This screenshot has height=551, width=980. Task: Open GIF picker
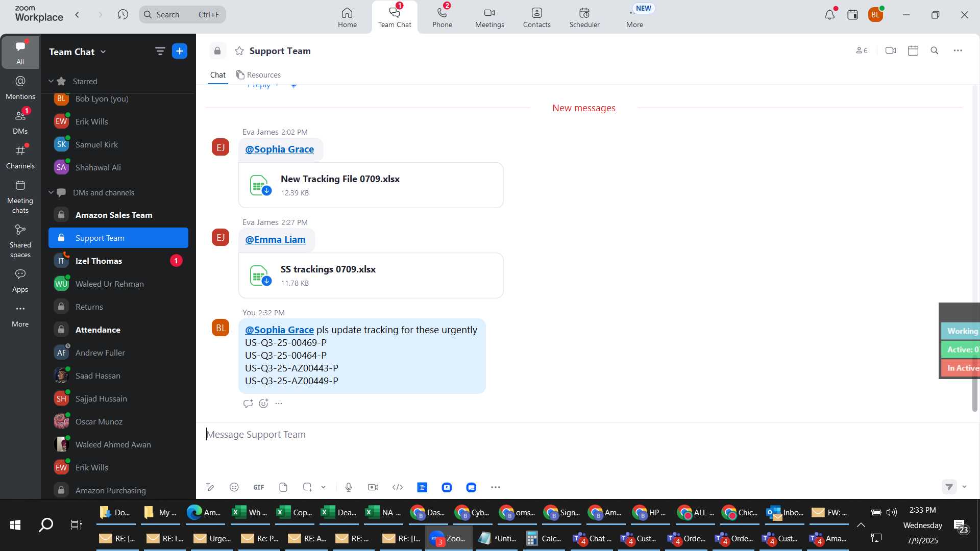[x=259, y=487]
